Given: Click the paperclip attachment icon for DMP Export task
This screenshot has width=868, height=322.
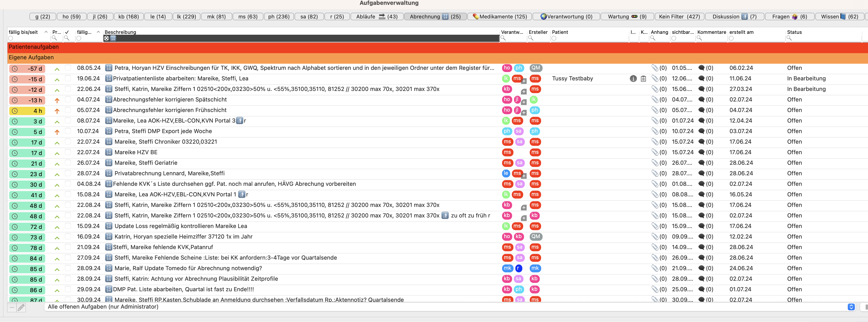Looking at the screenshot, I should 655,131.
